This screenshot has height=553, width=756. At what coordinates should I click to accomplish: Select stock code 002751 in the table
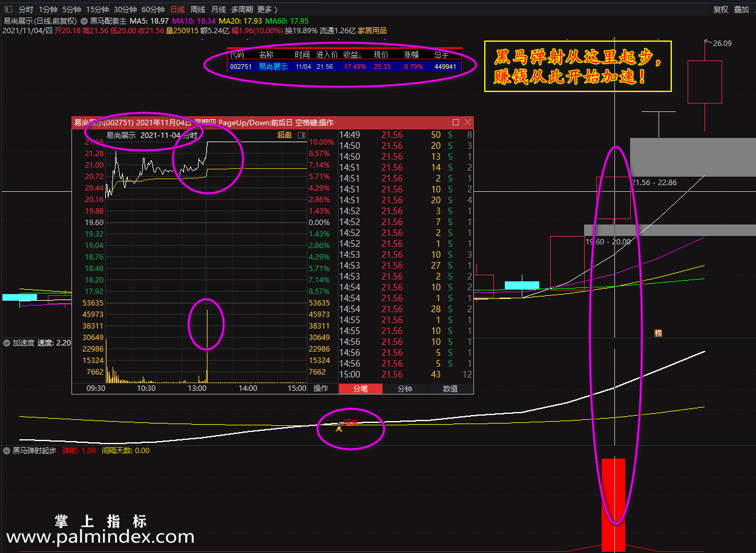point(241,67)
